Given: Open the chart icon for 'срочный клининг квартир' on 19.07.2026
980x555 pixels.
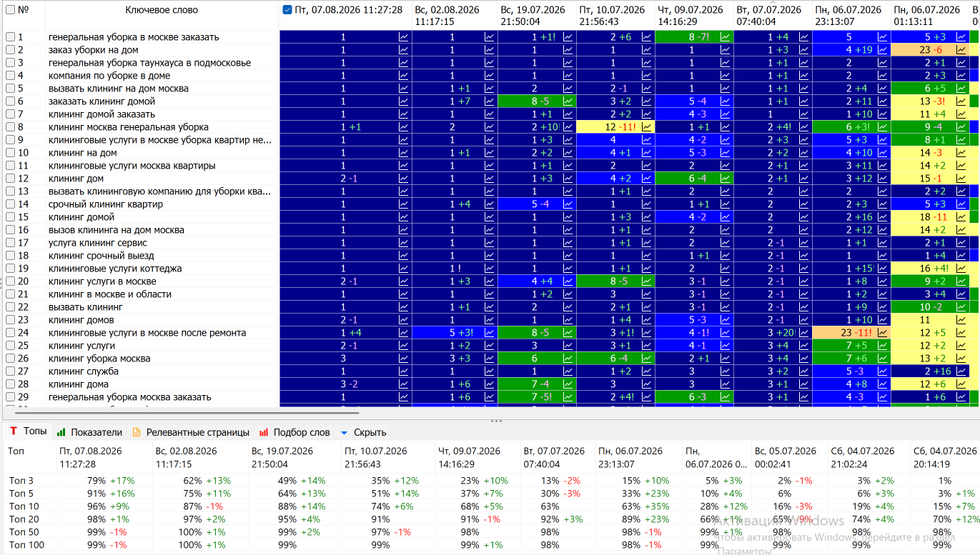Looking at the screenshot, I should pyautogui.click(x=568, y=204).
